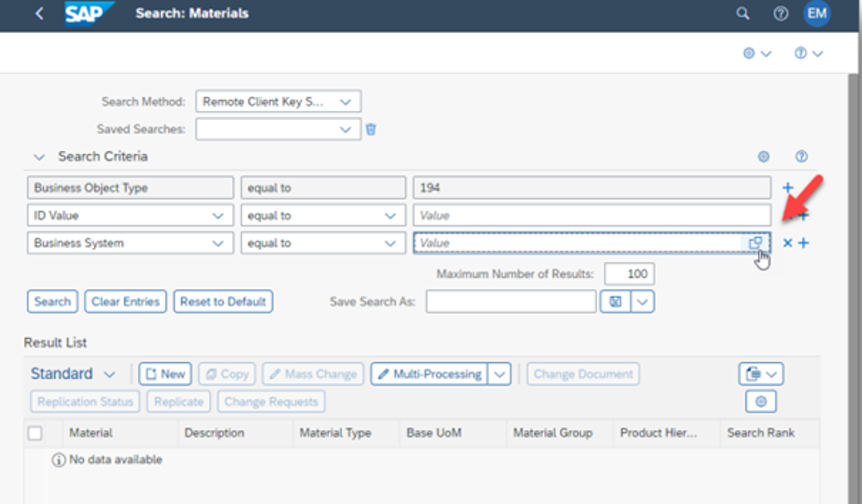Open the help icon in the header bar
This screenshot has width=862, height=504.
[781, 13]
